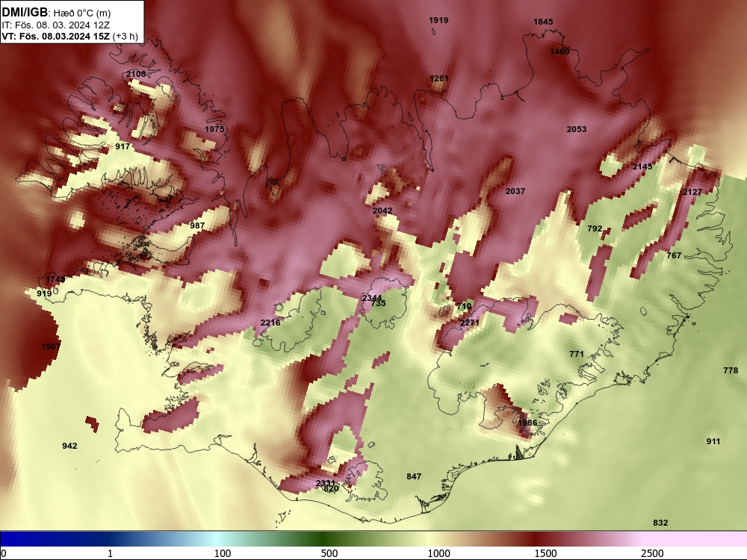Select the 1460 height label
Image resolution: width=747 pixels, height=560 pixels.
coord(560,52)
